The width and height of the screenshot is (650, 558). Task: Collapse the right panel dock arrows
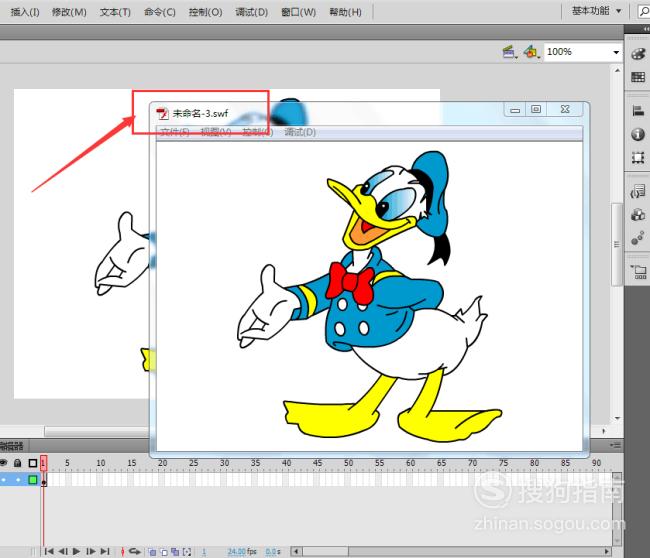point(646,29)
